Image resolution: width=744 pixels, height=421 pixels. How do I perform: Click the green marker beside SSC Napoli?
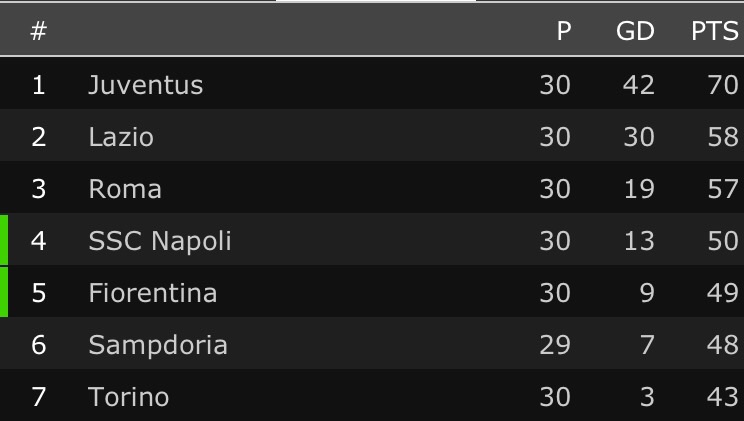4,241
